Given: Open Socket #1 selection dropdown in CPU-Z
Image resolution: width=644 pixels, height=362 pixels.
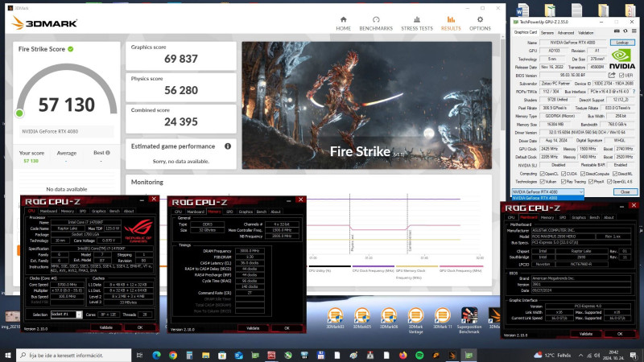Looking at the screenshot, I should point(79,315).
